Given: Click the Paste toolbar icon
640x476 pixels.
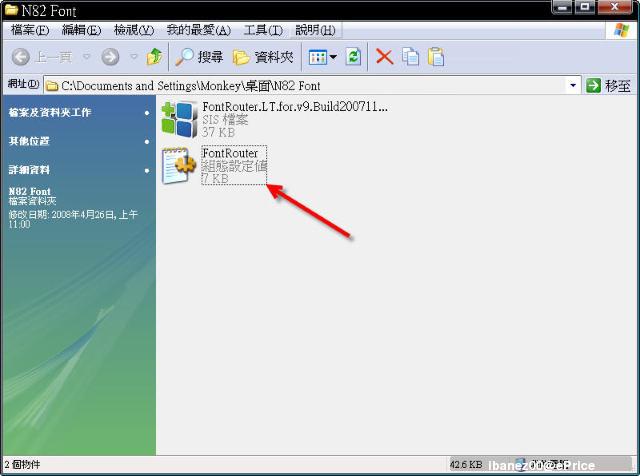Looking at the screenshot, I should tap(436, 57).
